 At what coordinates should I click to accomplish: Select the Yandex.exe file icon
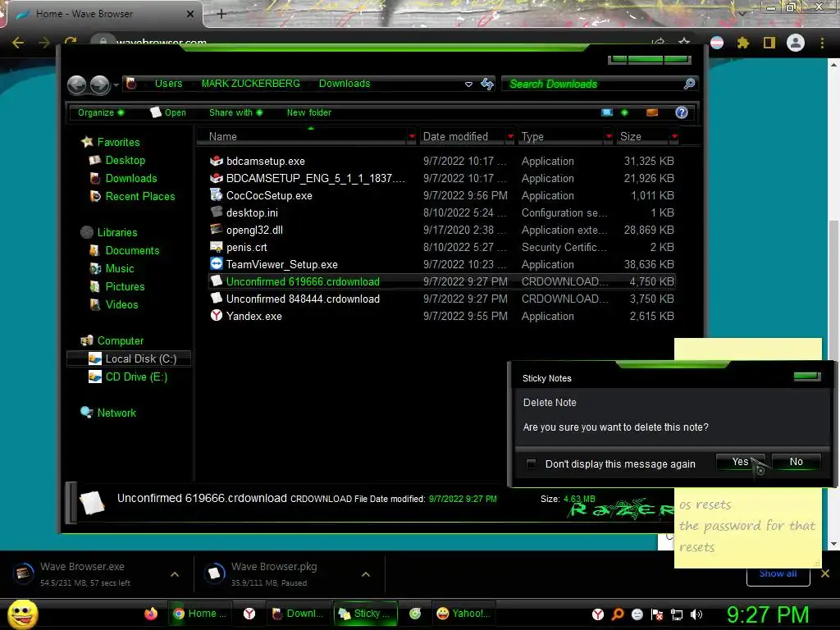coord(217,316)
